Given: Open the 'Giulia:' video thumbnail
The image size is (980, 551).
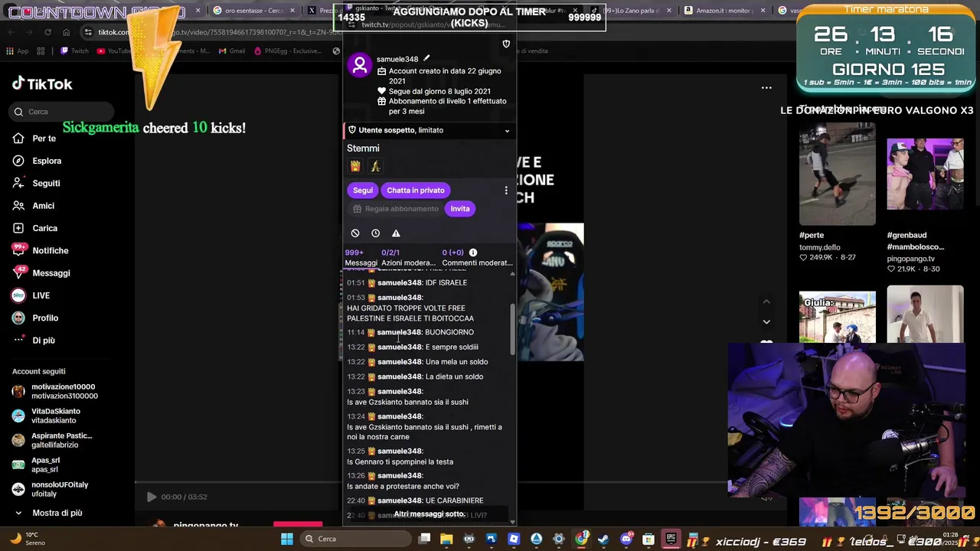Looking at the screenshot, I should (x=838, y=317).
